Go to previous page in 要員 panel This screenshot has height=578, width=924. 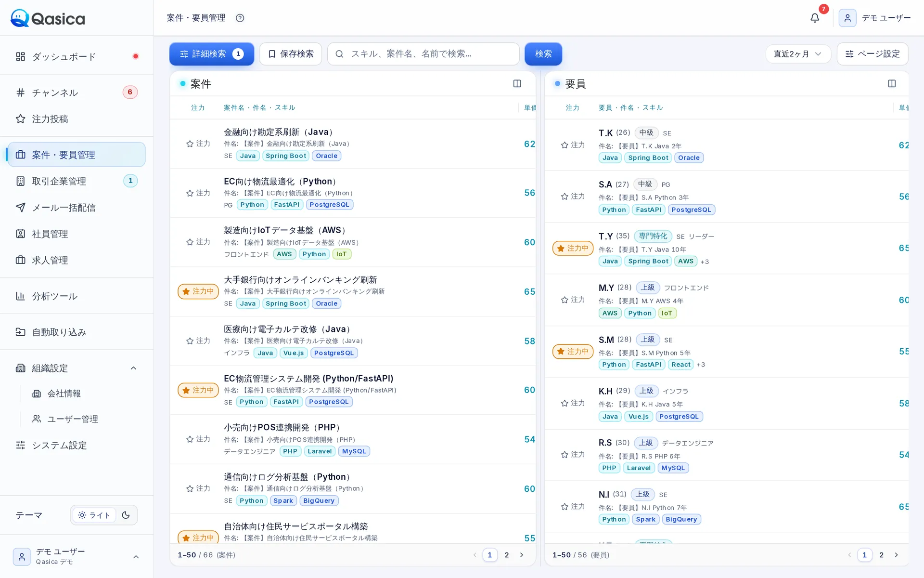850,555
